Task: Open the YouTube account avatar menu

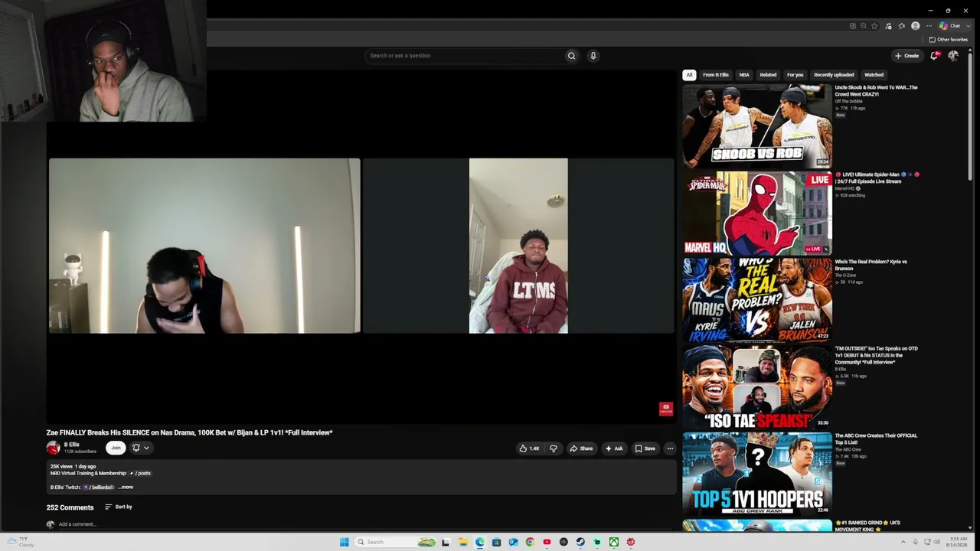Action: coord(953,56)
